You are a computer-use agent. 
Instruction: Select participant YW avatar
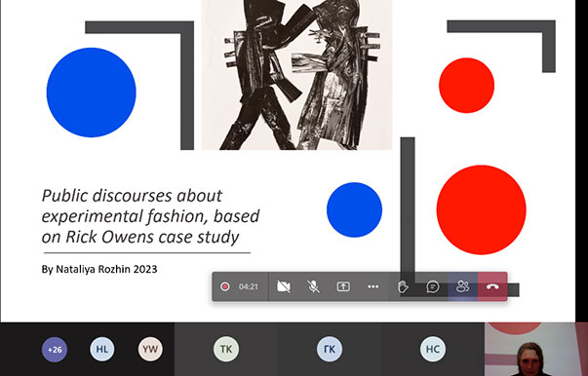tap(150, 350)
